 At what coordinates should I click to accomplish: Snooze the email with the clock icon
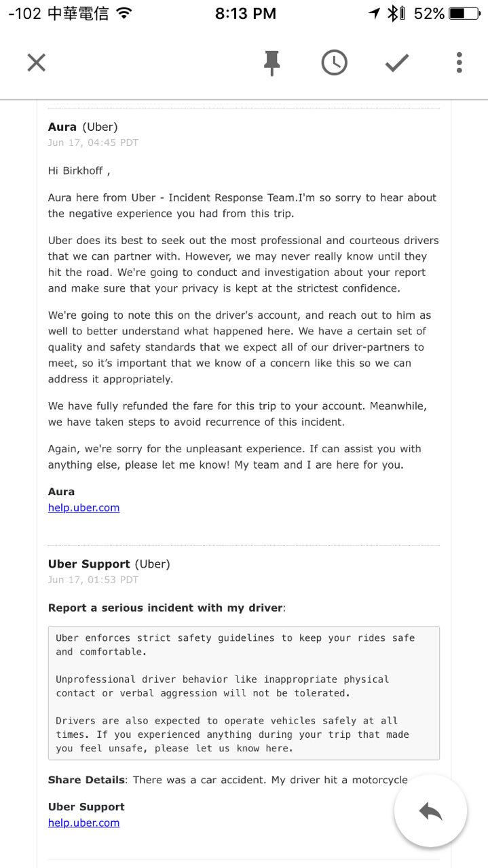(334, 63)
